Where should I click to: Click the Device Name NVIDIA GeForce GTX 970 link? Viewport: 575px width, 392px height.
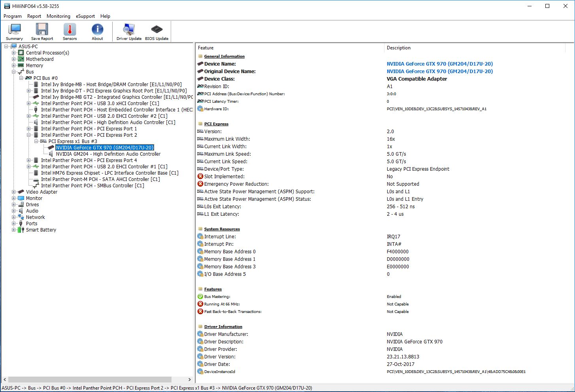point(439,64)
